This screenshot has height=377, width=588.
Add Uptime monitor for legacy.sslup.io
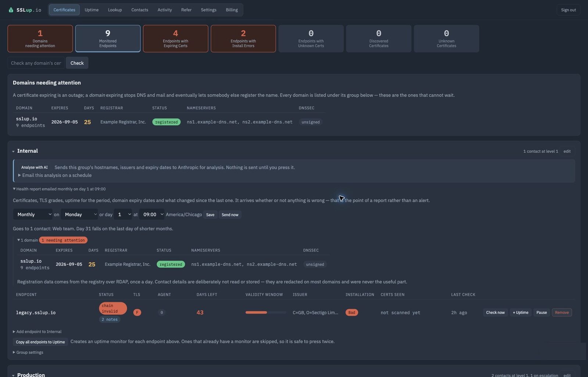coord(520,312)
